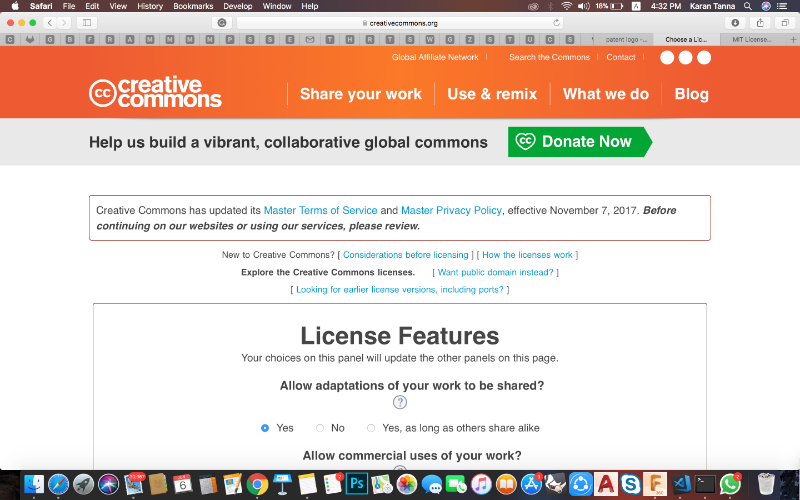Viewport: 800px width, 500px height.
Task: Click the first white social circle in header
Action: tap(667, 58)
